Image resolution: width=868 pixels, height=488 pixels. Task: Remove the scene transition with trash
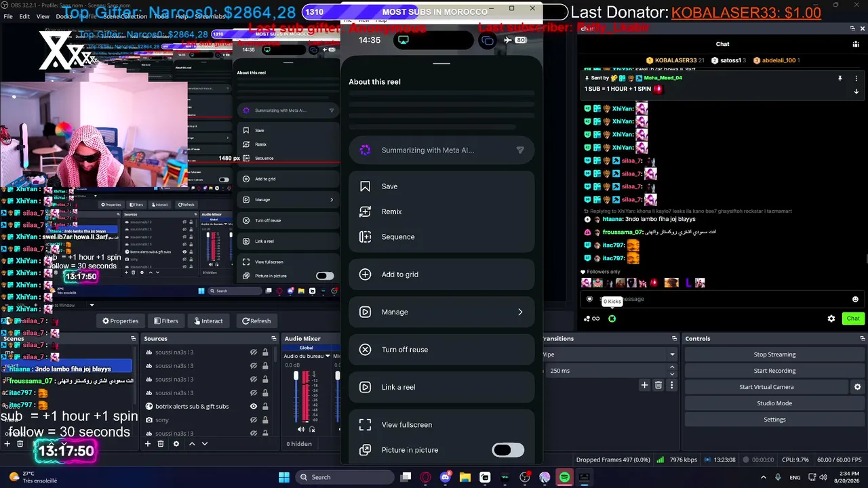658,385
